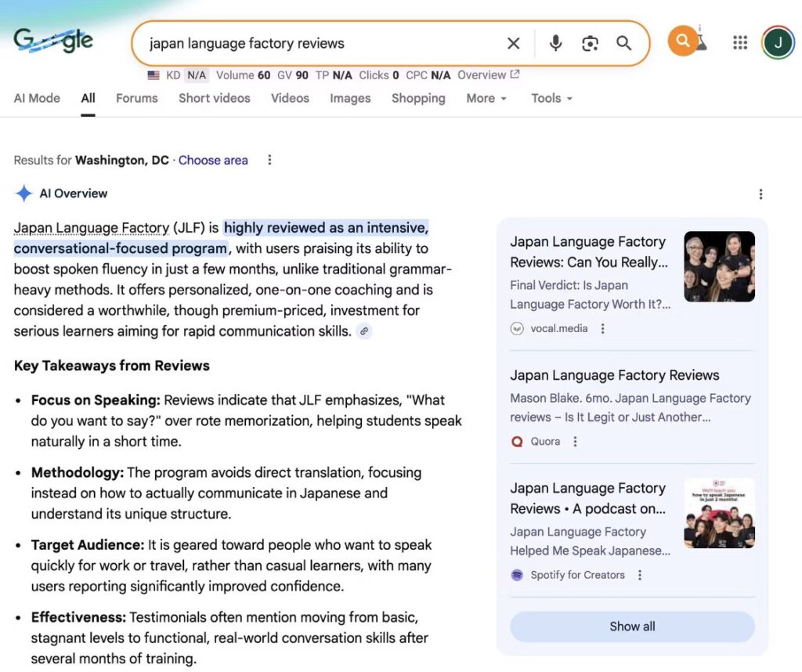Click the 'Target Audience:' bullet label
802x672 pixels.
(x=88, y=544)
